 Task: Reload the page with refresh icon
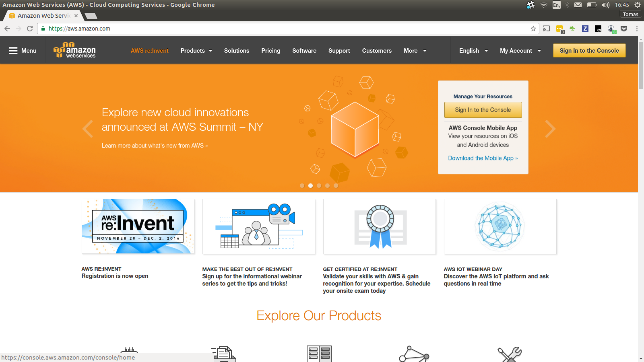pyautogui.click(x=30, y=29)
